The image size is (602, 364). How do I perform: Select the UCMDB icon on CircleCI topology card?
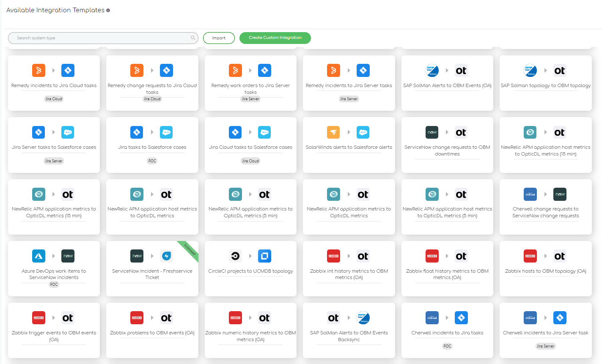pyautogui.click(x=264, y=256)
